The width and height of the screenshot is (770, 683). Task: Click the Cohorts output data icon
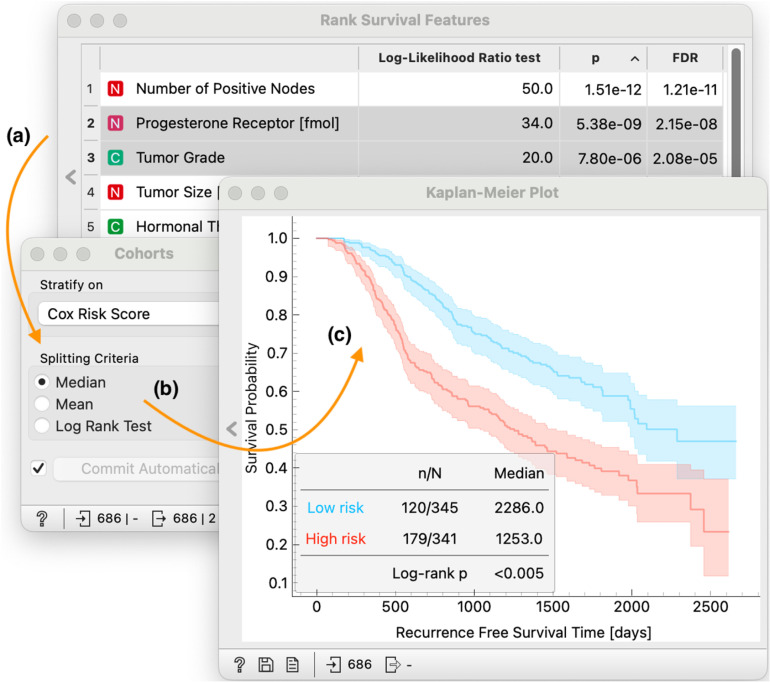pos(159,519)
